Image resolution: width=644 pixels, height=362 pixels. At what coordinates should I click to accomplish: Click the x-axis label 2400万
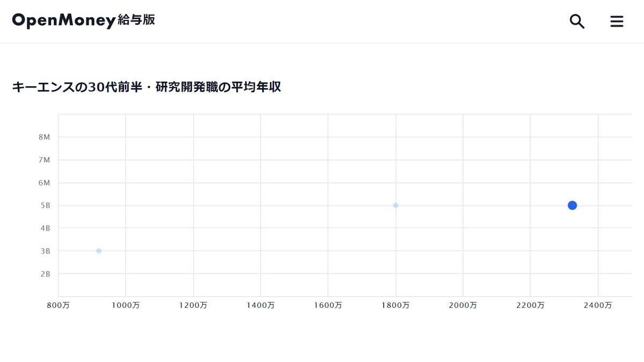pyautogui.click(x=598, y=305)
